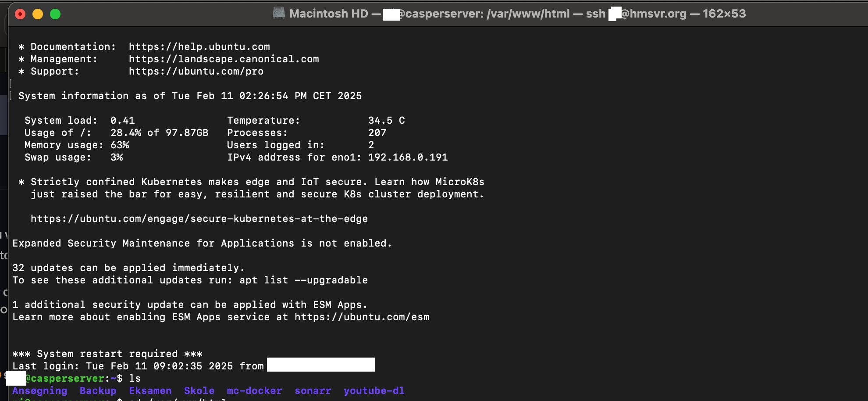Click the https://help.ubuntu.com URL
Image resolution: width=868 pixels, height=401 pixels.
199,47
